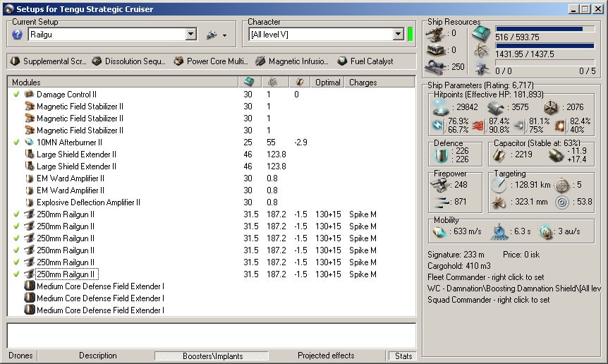This screenshot has width=608, height=364.
Task: Click the calibration icon showing 250
Action: pos(435,67)
